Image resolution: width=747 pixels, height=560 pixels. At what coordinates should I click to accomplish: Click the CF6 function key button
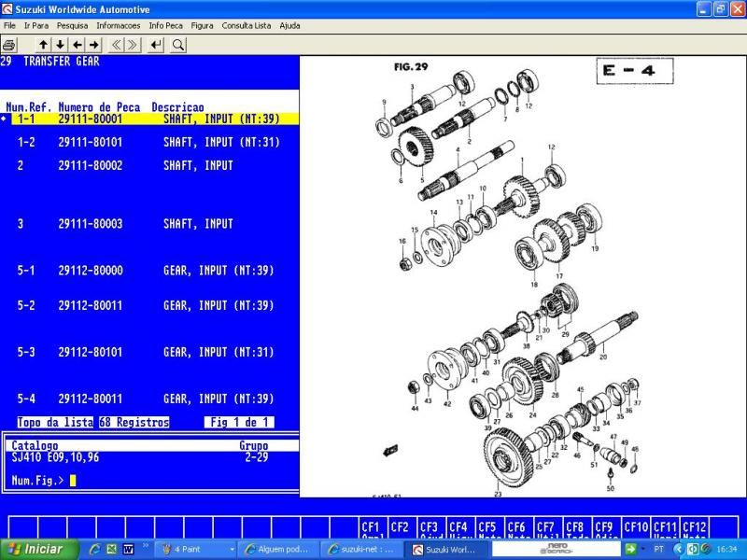[518, 527]
